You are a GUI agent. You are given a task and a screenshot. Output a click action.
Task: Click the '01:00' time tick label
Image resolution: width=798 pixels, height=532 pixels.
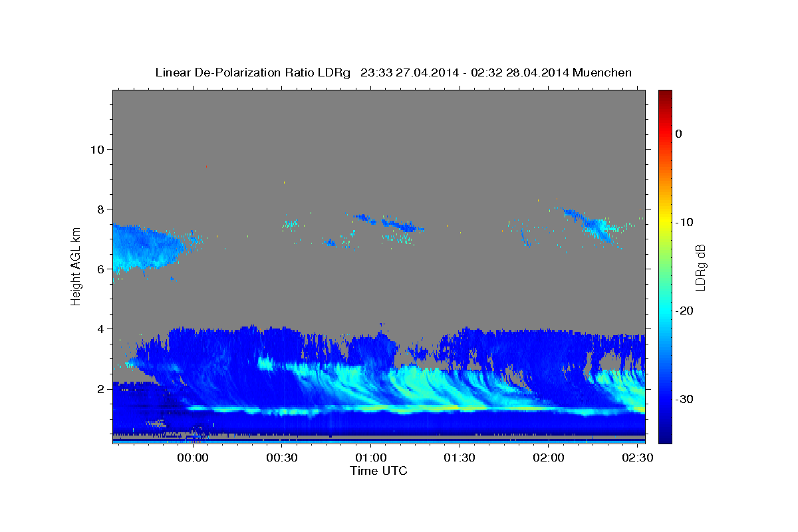[370, 458]
